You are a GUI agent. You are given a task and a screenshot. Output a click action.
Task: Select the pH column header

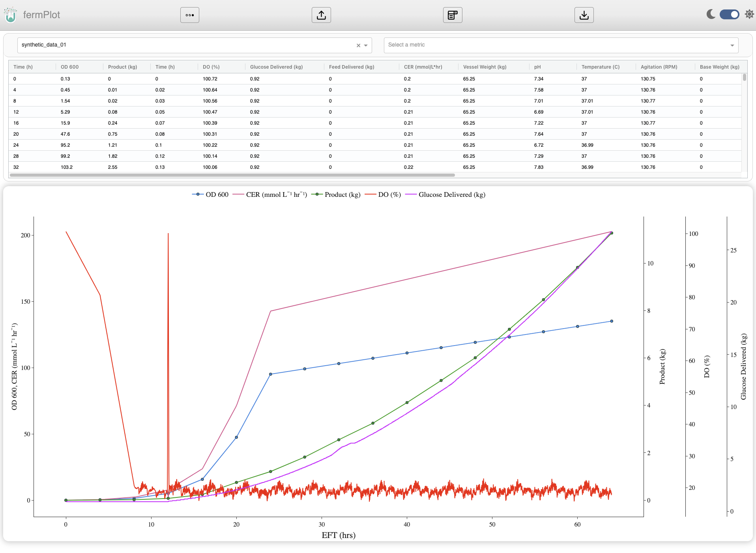click(537, 67)
